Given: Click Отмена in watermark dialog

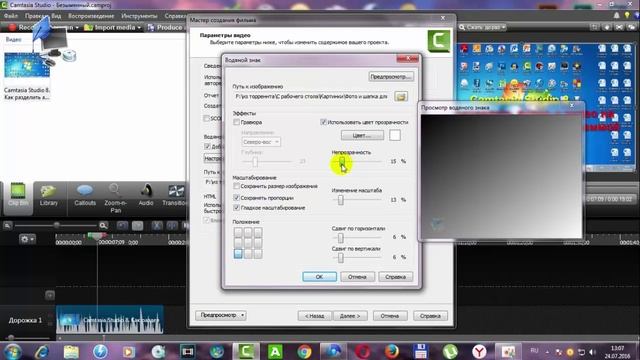Looking at the screenshot, I should (357, 277).
